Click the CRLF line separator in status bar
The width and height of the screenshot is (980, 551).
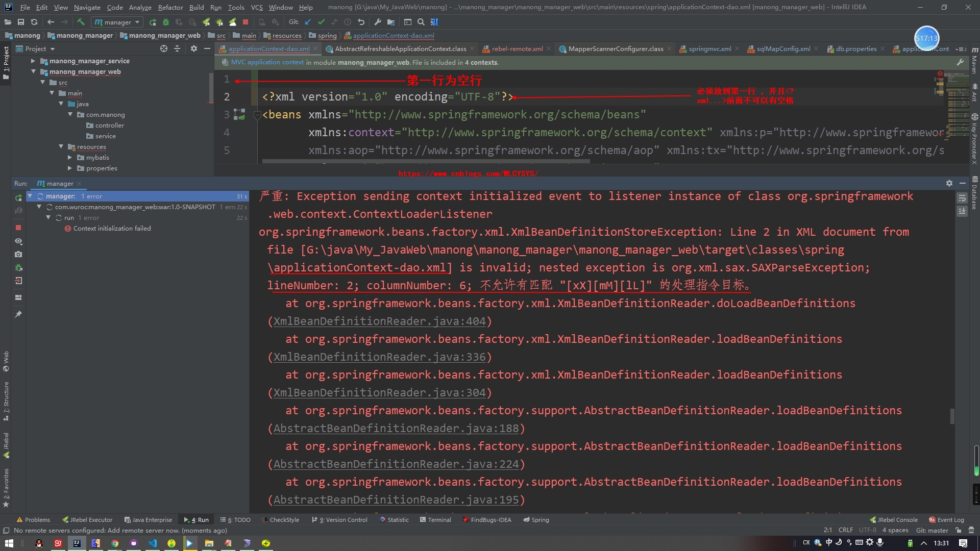(x=845, y=530)
